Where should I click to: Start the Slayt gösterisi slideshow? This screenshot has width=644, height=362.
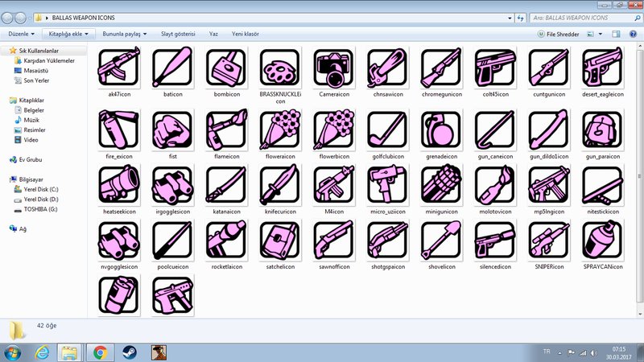(178, 34)
